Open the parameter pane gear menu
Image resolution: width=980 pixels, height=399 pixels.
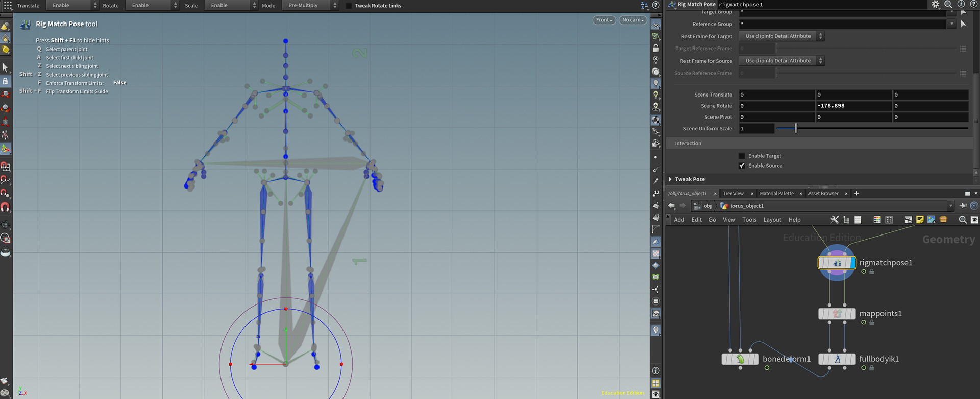935,4
